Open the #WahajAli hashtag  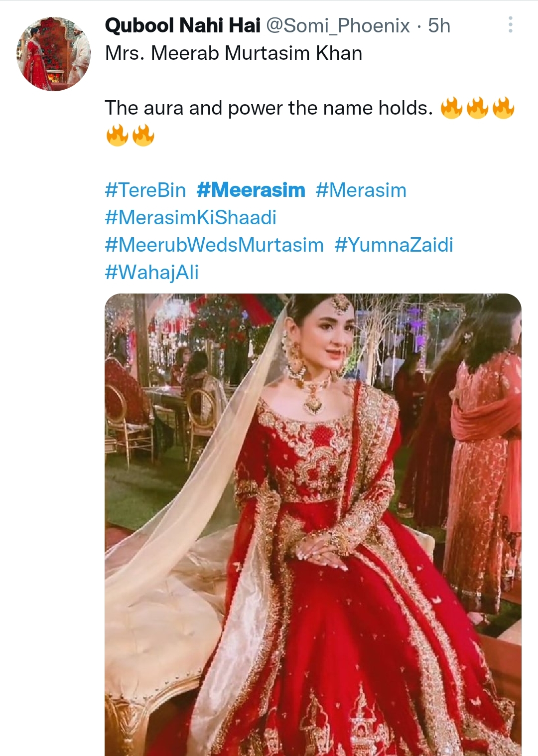tap(152, 272)
